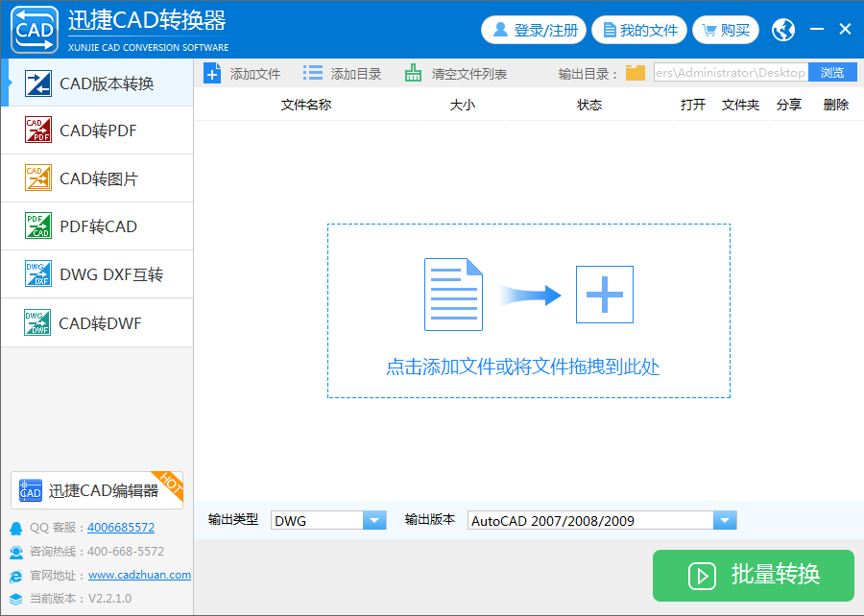Open the 输出类型 DWG dropdown

[x=328, y=520]
